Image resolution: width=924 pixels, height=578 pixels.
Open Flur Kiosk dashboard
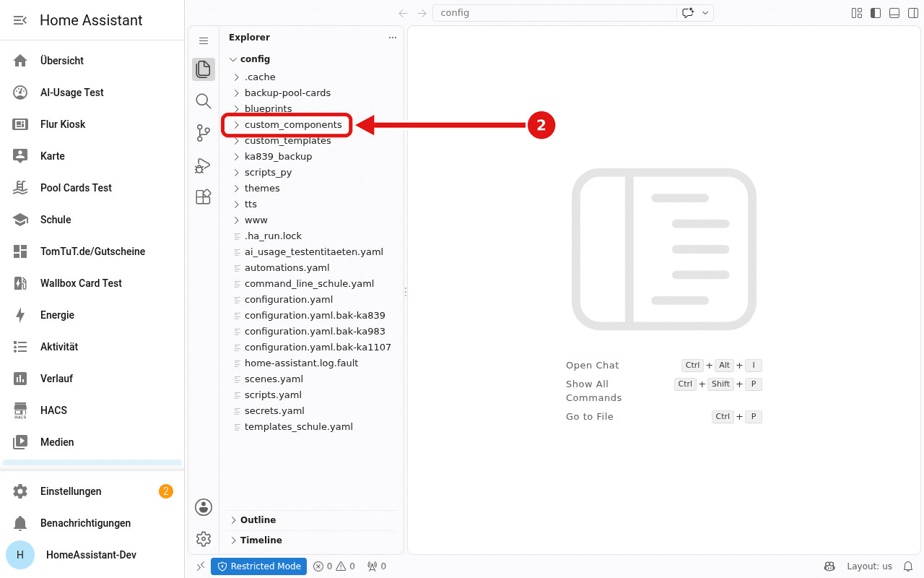(x=92, y=124)
